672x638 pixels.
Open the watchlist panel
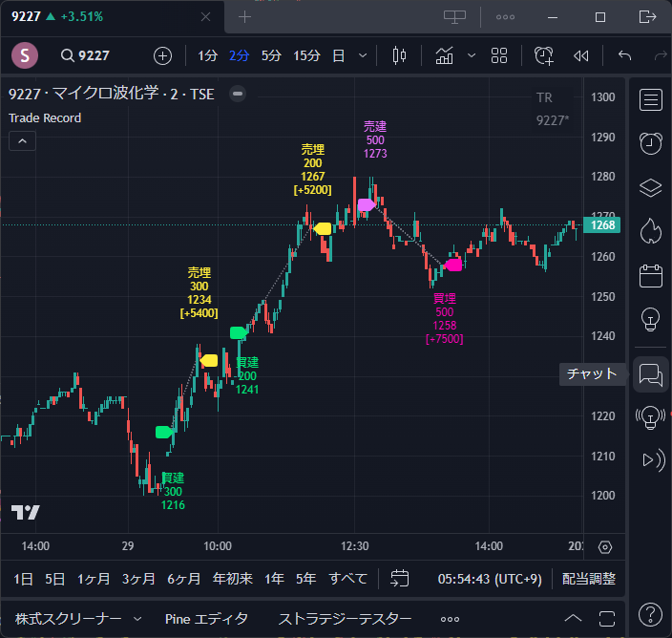tap(651, 100)
